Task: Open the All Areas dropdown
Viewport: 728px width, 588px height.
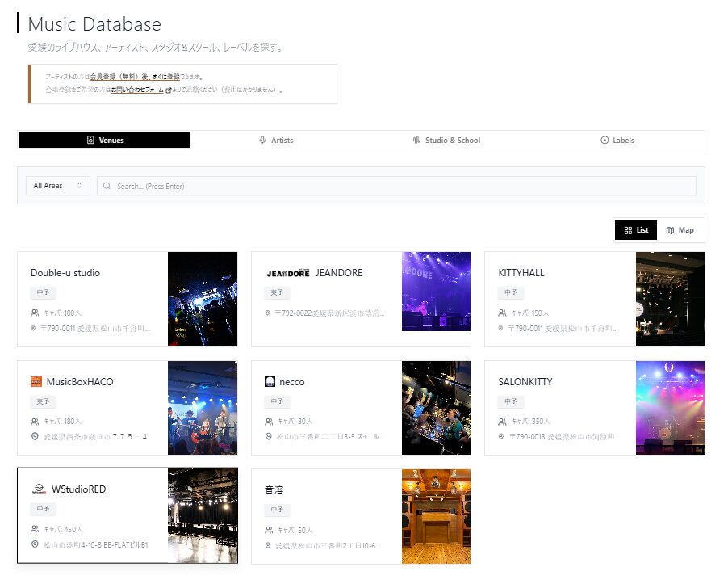Action: [57, 186]
